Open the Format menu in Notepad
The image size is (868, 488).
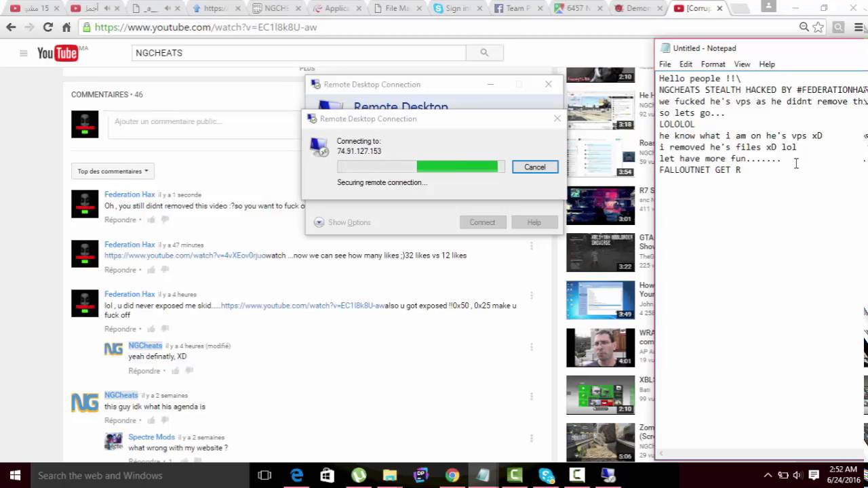(x=713, y=64)
